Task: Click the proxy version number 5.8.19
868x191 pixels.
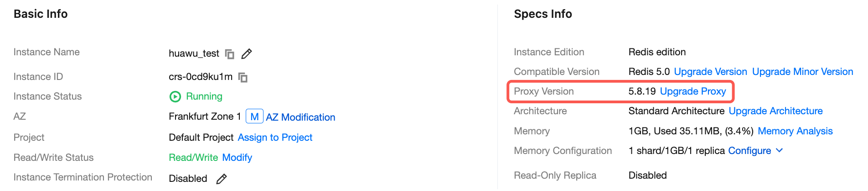Action: coord(642,91)
